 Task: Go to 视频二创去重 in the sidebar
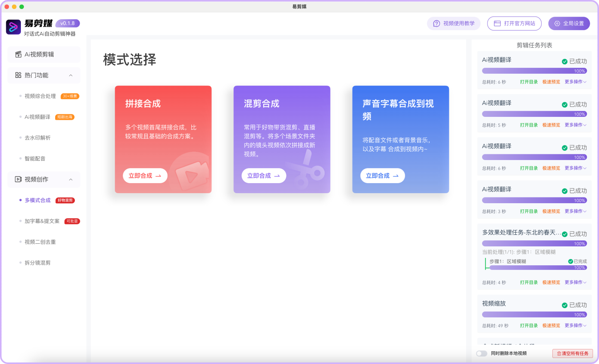click(x=40, y=242)
